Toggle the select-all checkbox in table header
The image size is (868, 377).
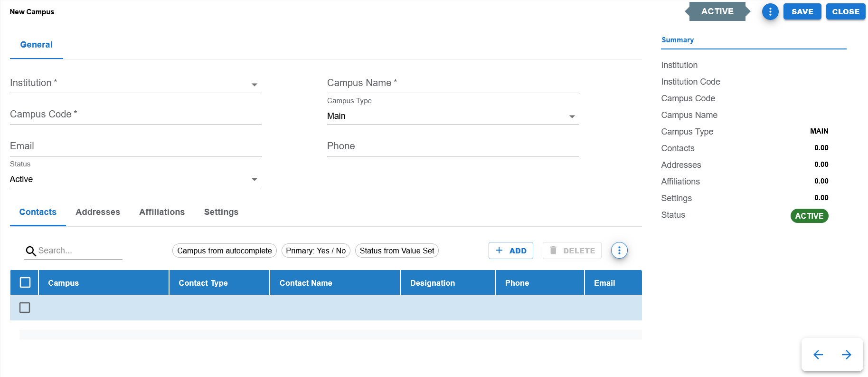click(x=25, y=283)
